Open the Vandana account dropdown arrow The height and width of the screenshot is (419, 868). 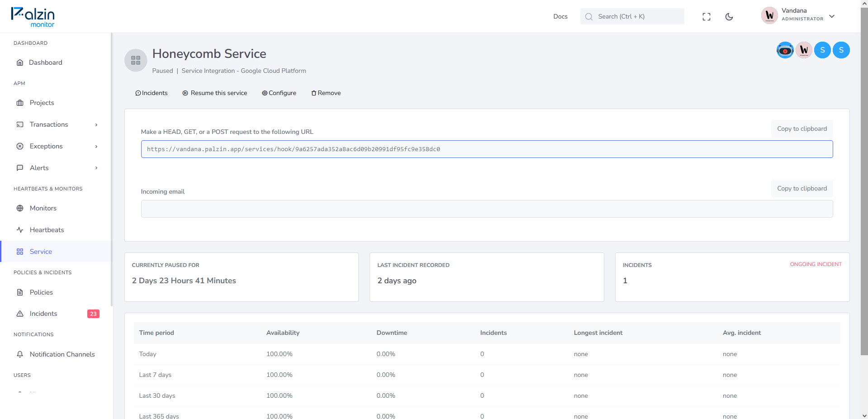(832, 16)
